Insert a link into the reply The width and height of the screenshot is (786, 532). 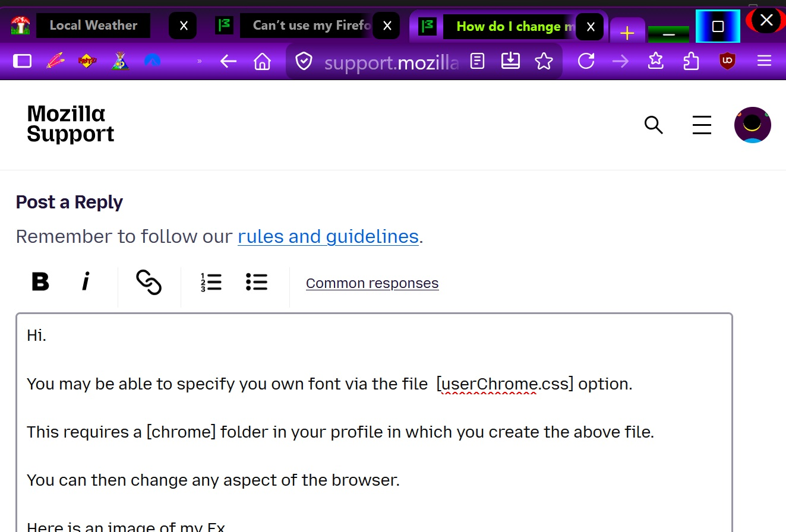point(149,282)
